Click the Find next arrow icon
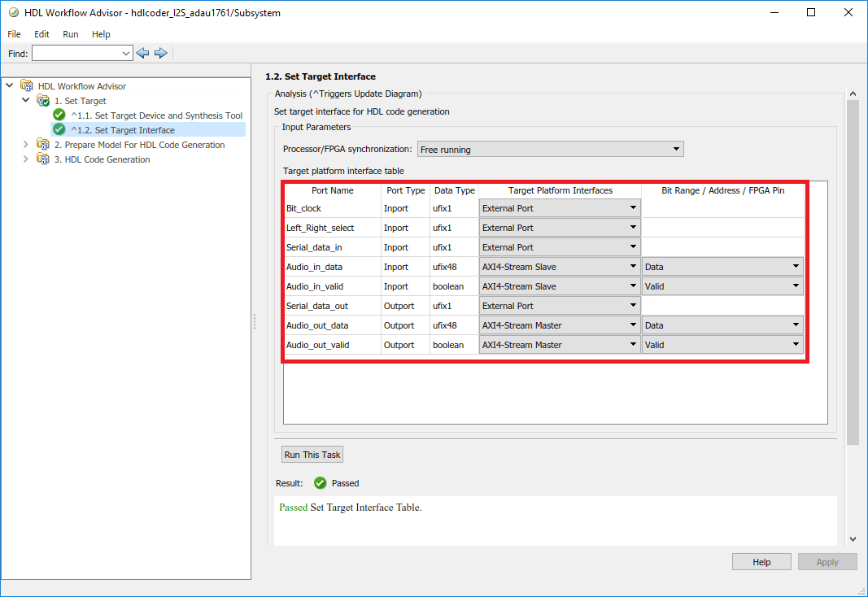The height and width of the screenshot is (597, 868). [x=161, y=53]
